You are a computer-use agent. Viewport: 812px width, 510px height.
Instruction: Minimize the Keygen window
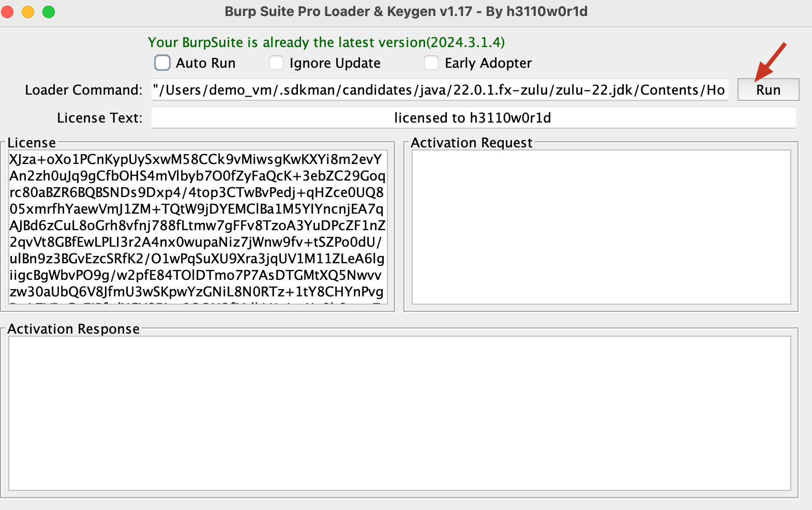(x=28, y=11)
